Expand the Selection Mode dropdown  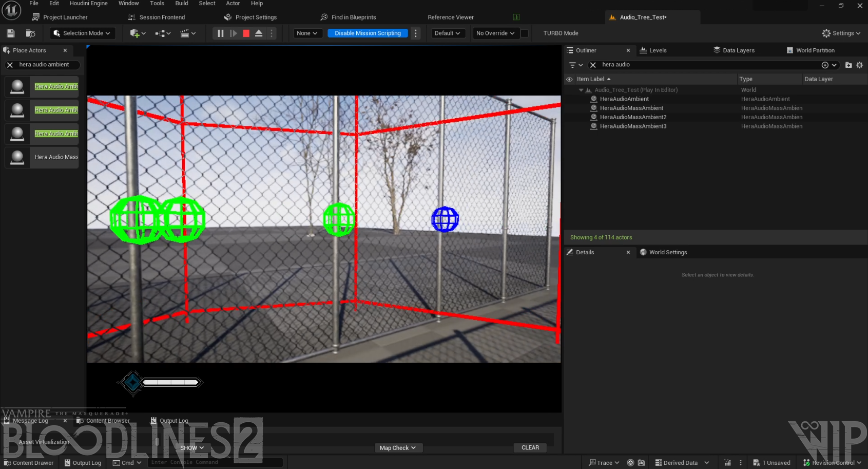click(83, 33)
